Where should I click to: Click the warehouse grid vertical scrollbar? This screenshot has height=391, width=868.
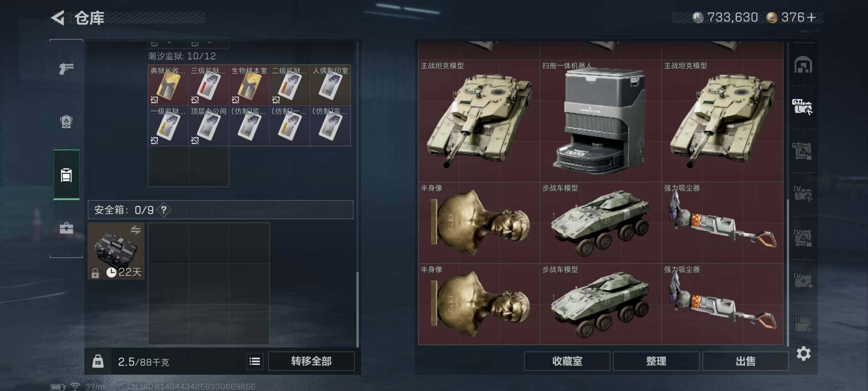[787, 273]
